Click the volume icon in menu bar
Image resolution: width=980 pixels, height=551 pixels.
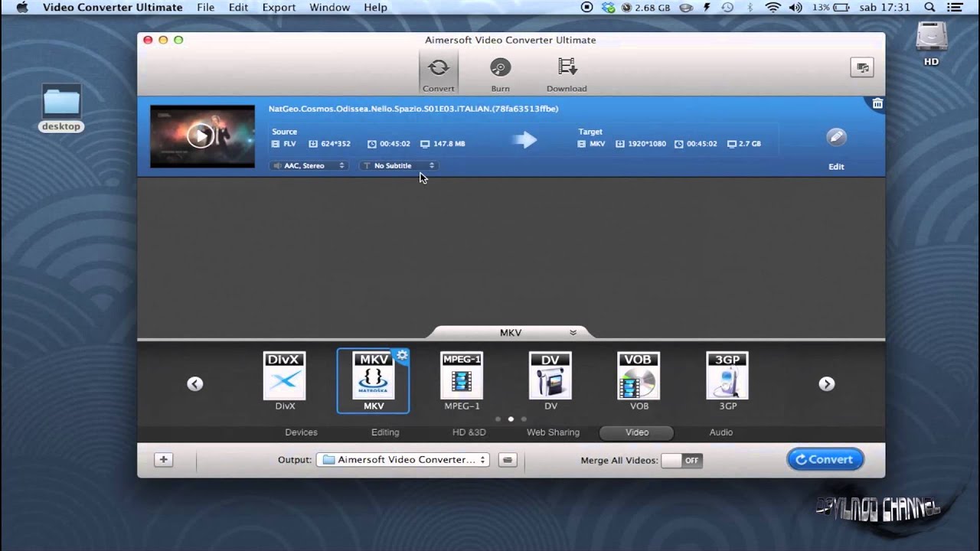click(796, 8)
